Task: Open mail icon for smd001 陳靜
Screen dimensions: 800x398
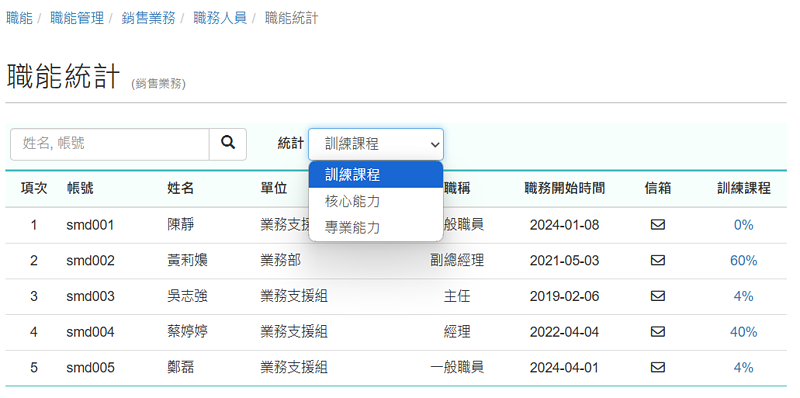Action: pos(658,225)
